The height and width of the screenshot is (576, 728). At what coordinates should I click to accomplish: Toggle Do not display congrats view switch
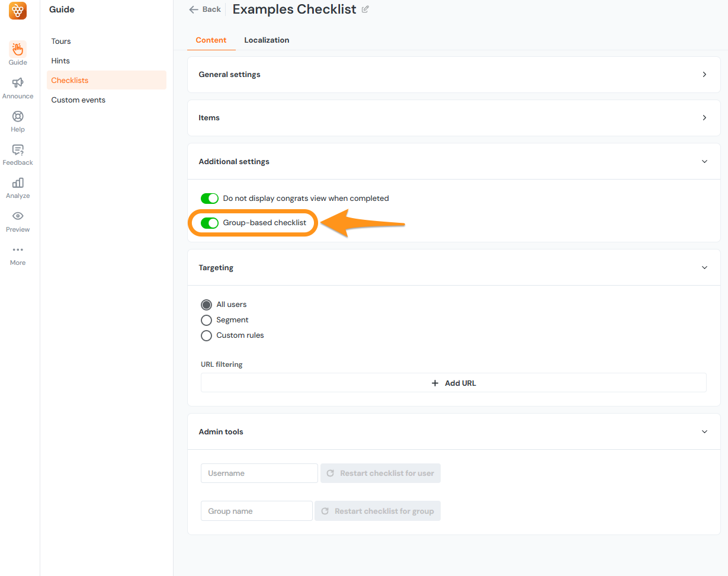pyautogui.click(x=210, y=199)
